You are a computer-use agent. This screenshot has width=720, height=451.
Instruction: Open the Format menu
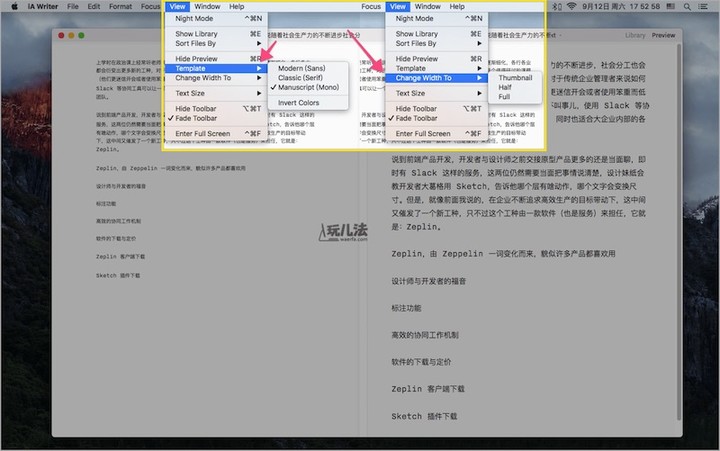(120, 6)
